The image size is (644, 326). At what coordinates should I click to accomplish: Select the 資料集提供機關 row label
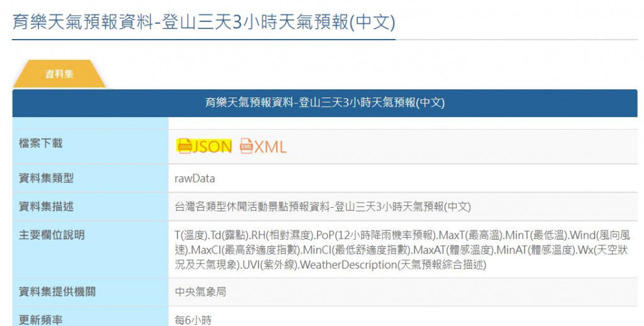(x=57, y=291)
